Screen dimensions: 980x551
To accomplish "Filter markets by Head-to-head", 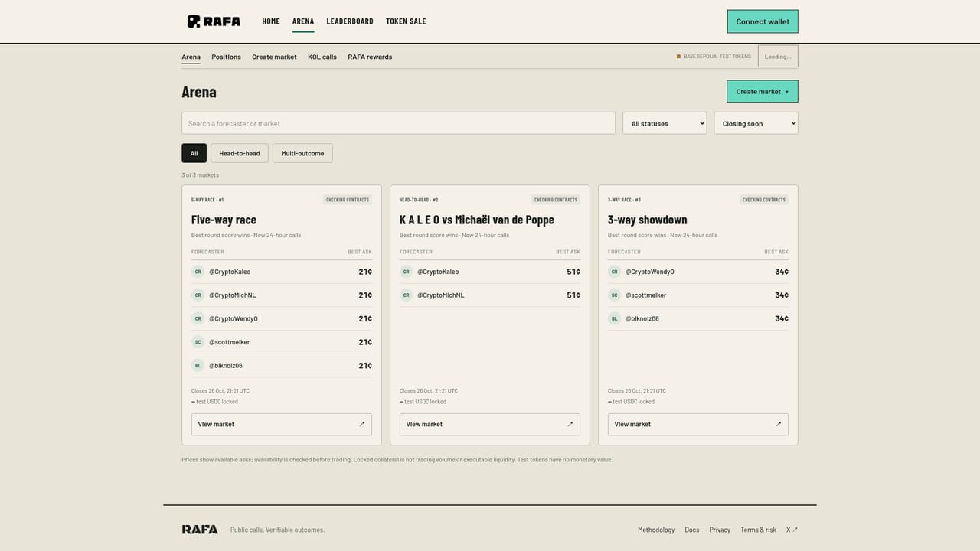I will point(240,153).
